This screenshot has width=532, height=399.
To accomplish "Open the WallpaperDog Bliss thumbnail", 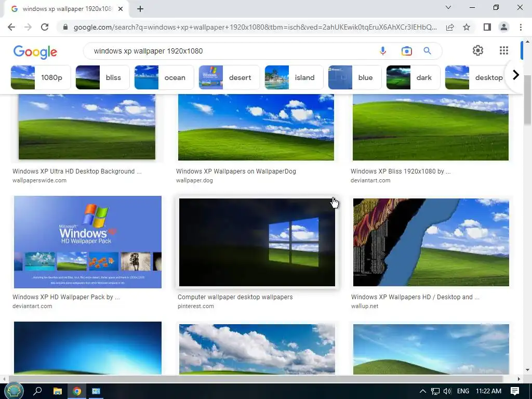I will click(256, 127).
